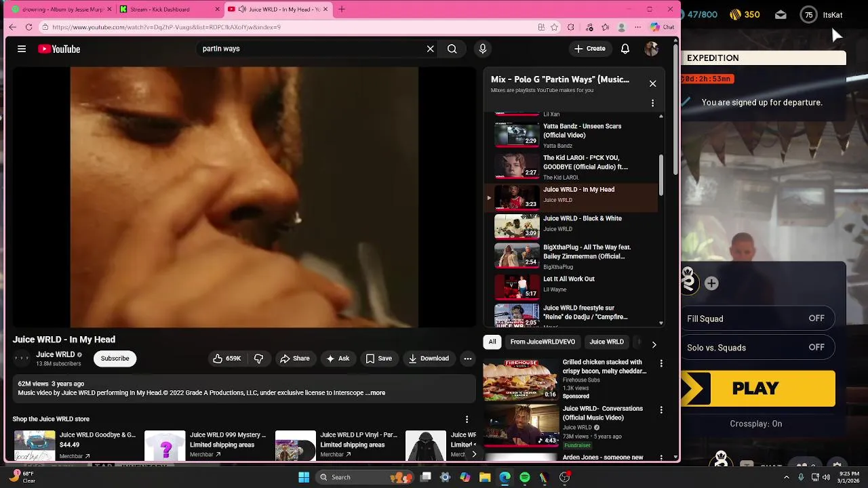Close the Mix playlist panel
Screen dimensions: 868x488
[x=652, y=83]
